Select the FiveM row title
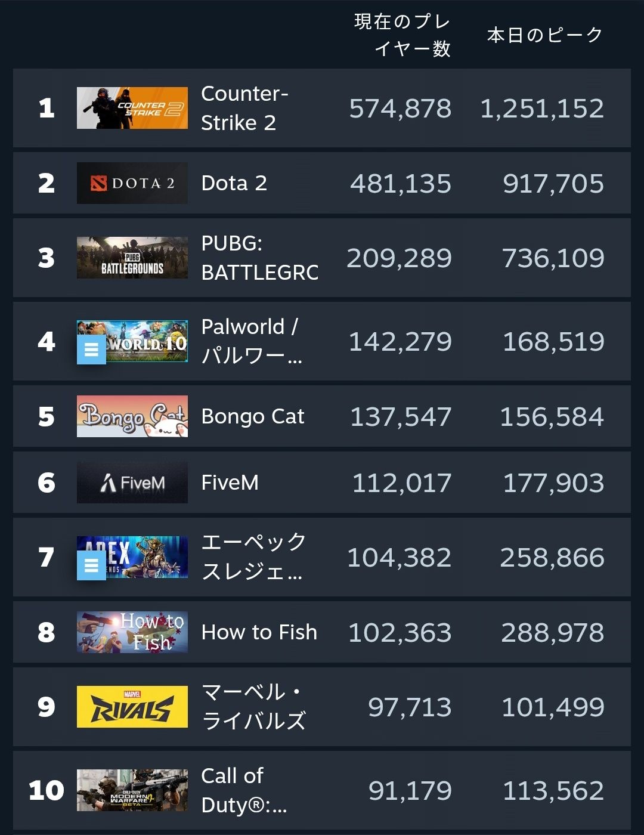Screen dimensions: 644x835 (x=230, y=483)
